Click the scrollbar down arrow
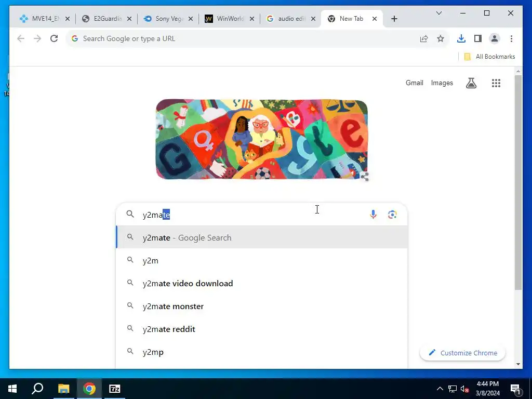Viewport: 532px width, 399px height. [x=518, y=364]
